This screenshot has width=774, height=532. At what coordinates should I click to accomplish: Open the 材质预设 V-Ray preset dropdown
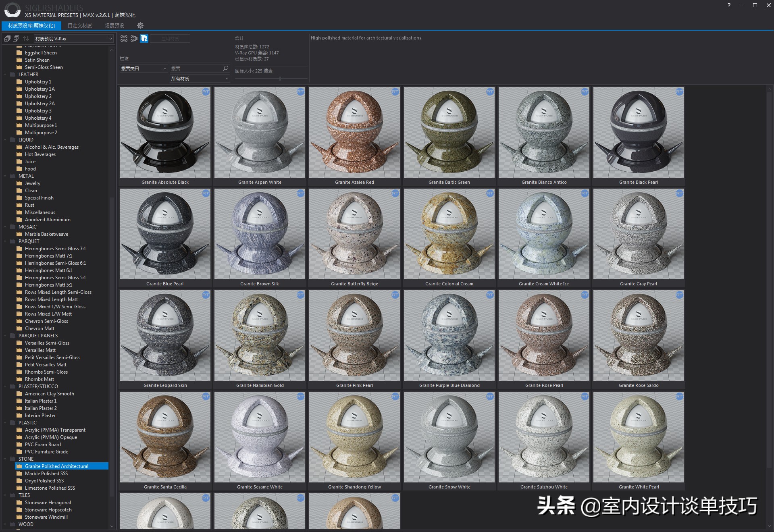[x=74, y=38]
